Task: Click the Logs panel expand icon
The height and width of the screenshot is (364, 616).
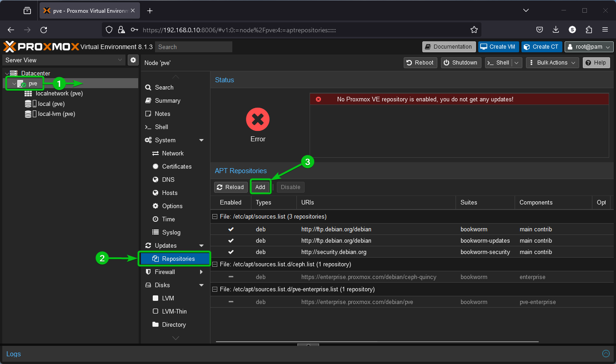Action: pos(606,354)
